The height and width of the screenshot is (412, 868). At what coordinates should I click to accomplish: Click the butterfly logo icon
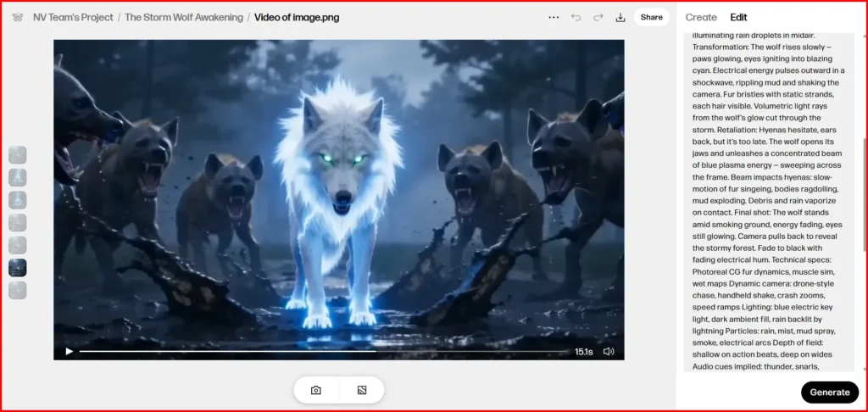tap(17, 17)
